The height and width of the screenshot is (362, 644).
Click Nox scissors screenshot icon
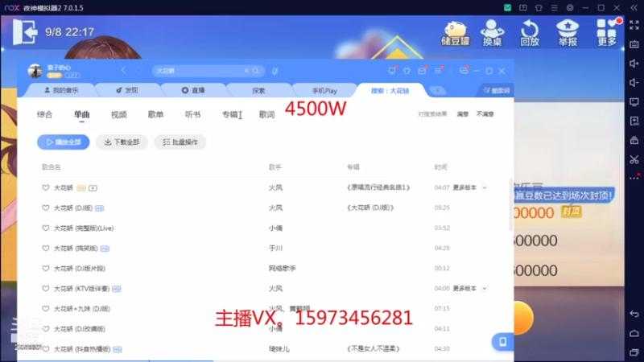click(634, 159)
